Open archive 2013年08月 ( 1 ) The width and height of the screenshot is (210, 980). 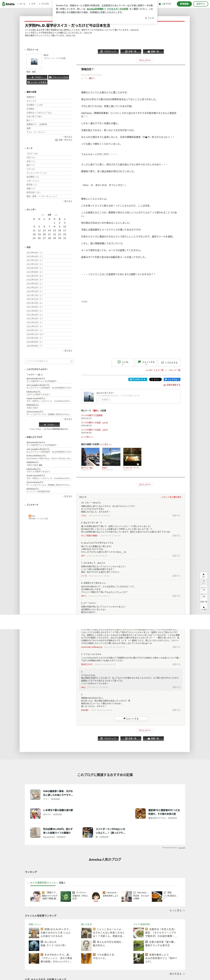coord(34,253)
